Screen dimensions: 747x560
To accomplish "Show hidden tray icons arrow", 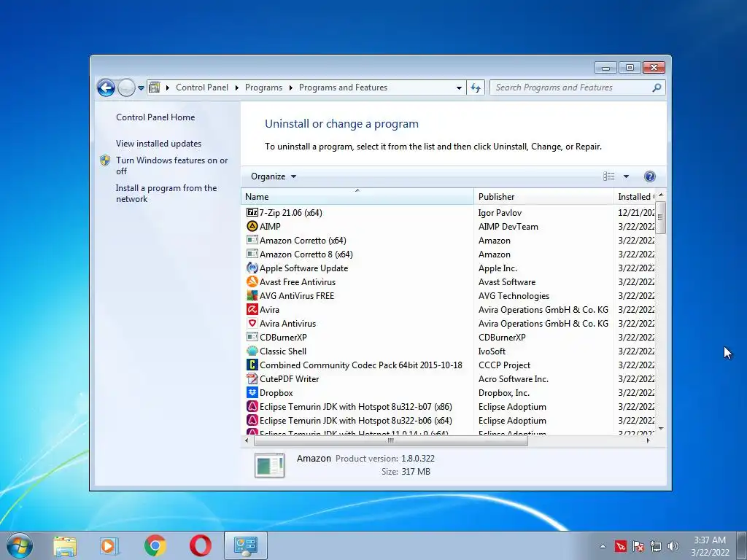I will tap(603, 546).
